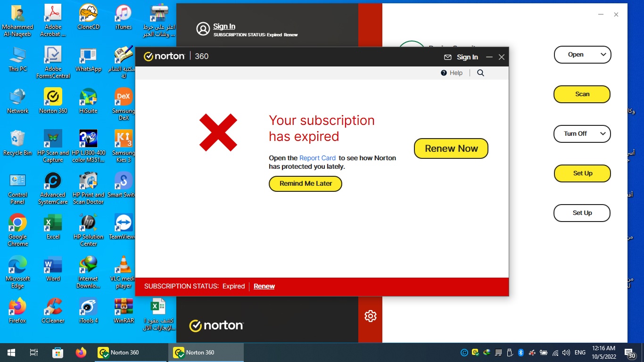
Task: Click Renew link in red status bar
Action: pyautogui.click(x=264, y=286)
